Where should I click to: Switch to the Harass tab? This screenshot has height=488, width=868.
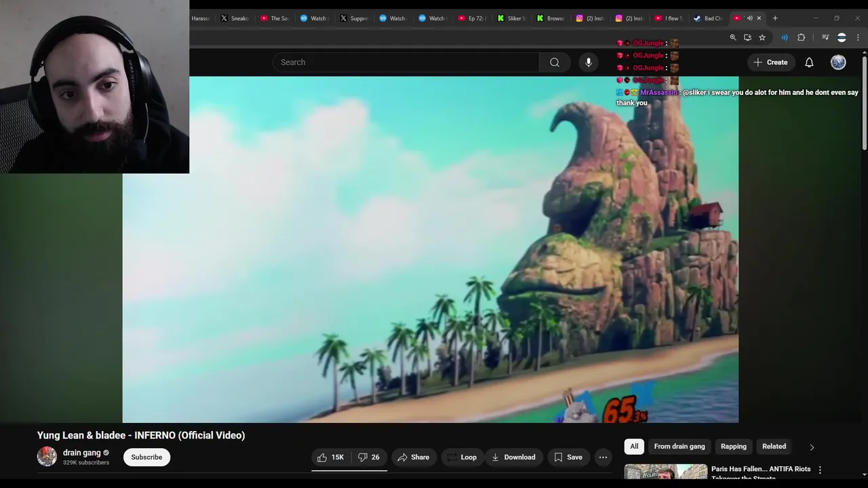201,18
